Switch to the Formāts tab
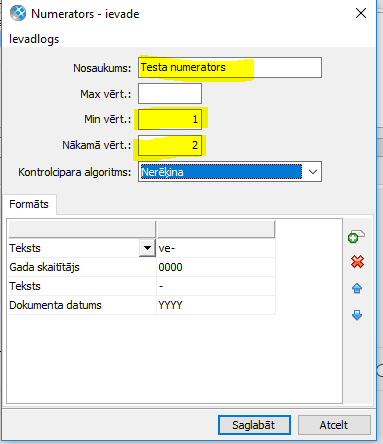The height and width of the screenshot is (444, 383). click(x=29, y=204)
